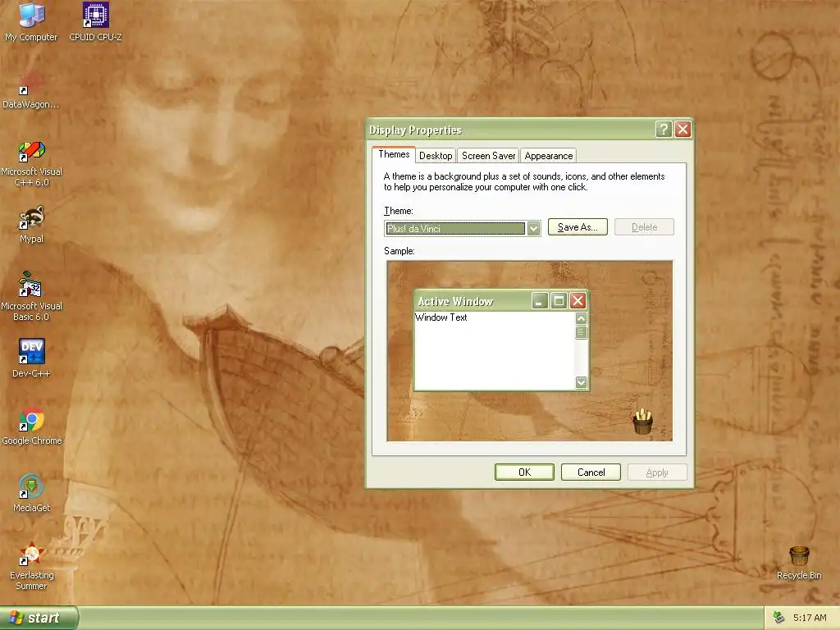Click the sample window maximize button

(559, 301)
